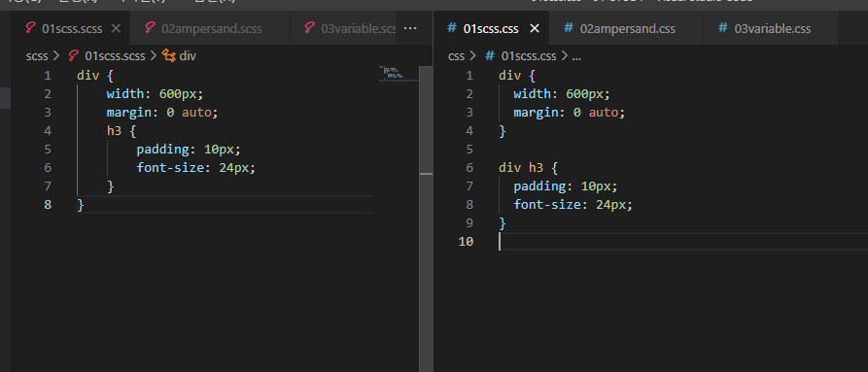Screen dimensions: 868x372
Task: Click 'div {' on css line 1
Action: (517, 75)
